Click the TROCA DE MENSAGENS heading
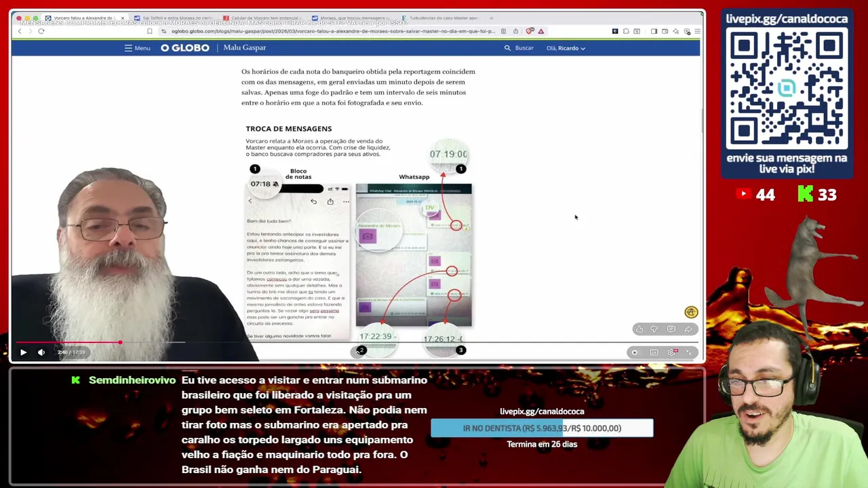This screenshot has width=868, height=488. click(x=289, y=129)
